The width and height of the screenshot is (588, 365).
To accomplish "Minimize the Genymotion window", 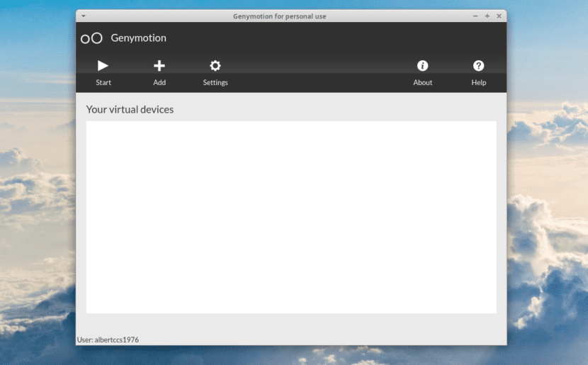I will tap(475, 16).
